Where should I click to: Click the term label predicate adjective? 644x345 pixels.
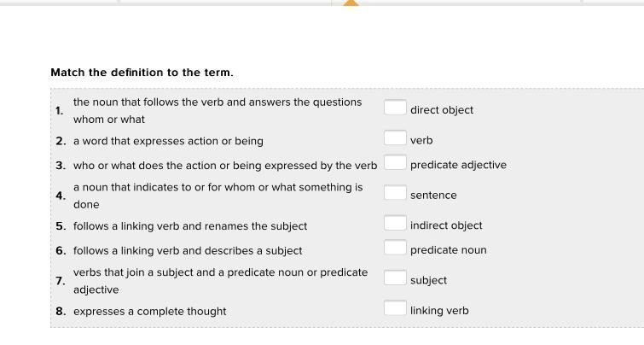458,166
